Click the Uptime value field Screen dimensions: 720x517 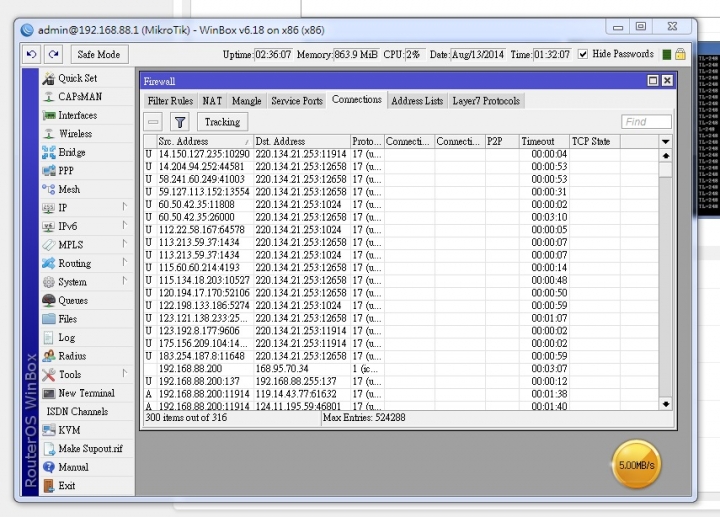(x=273, y=55)
